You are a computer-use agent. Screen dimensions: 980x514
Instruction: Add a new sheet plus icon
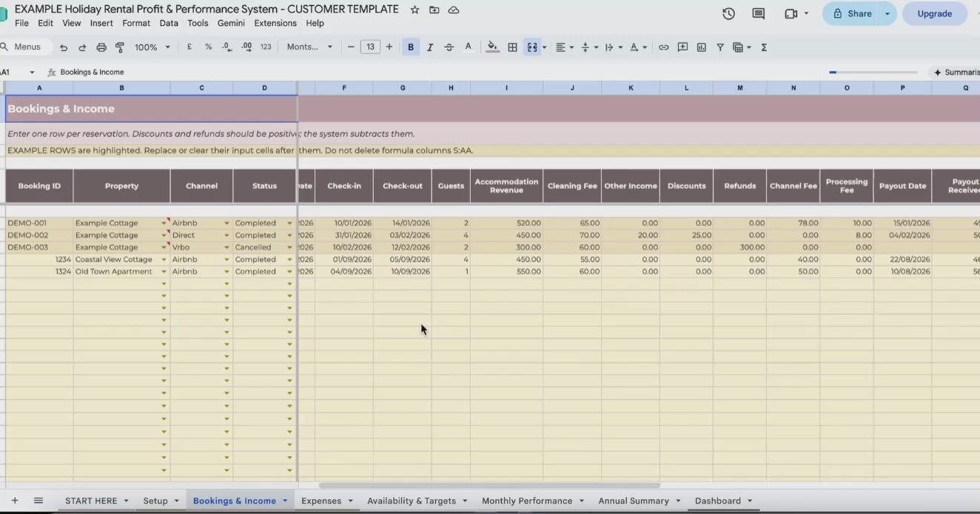pos(14,501)
